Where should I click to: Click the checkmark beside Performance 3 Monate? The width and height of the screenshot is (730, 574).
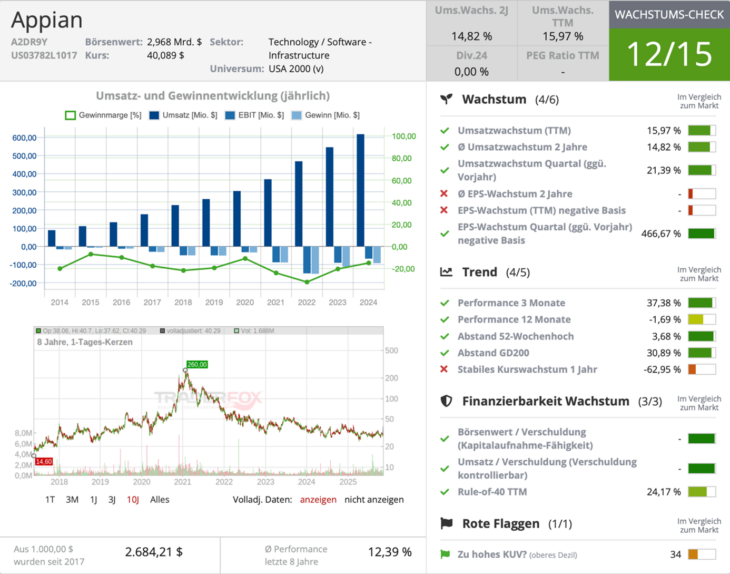pyautogui.click(x=445, y=303)
